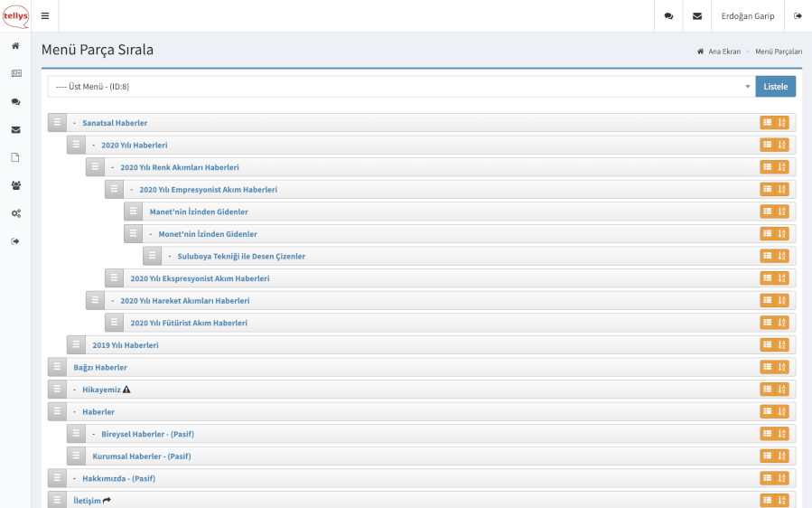Collapse the Hikayemiz tree node

point(74,390)
